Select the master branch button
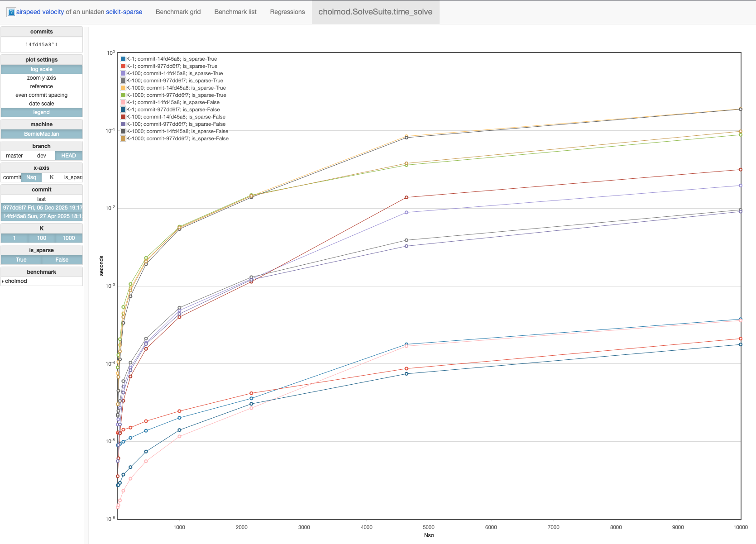756x544 pixels. coord(14,156)
